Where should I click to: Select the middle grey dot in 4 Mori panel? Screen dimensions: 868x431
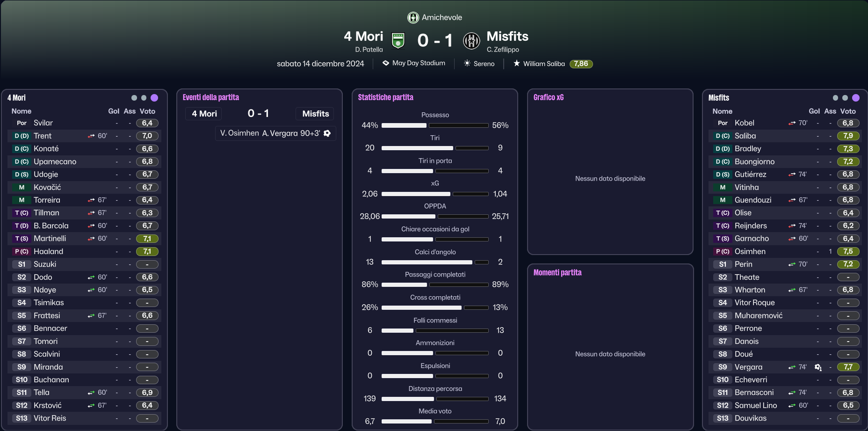(144, 98)
